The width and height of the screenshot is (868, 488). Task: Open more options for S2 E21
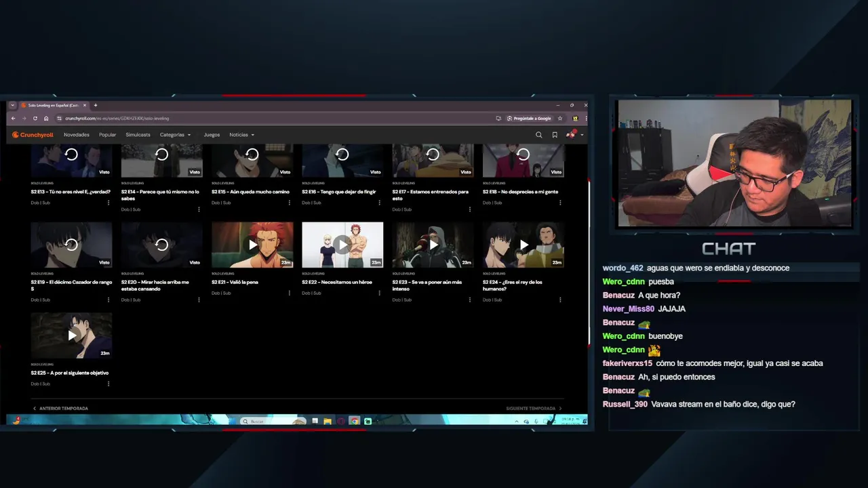[290, 293]
